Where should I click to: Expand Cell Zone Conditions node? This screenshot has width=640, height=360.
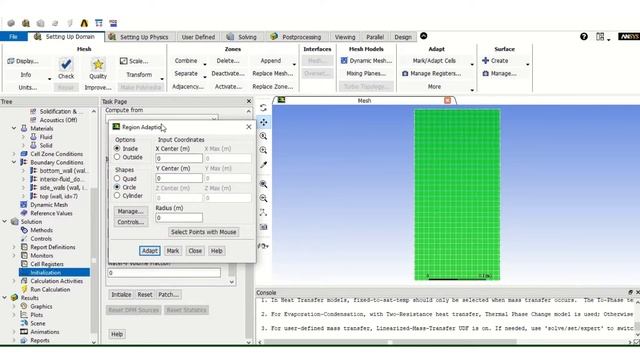pos(14,154)
